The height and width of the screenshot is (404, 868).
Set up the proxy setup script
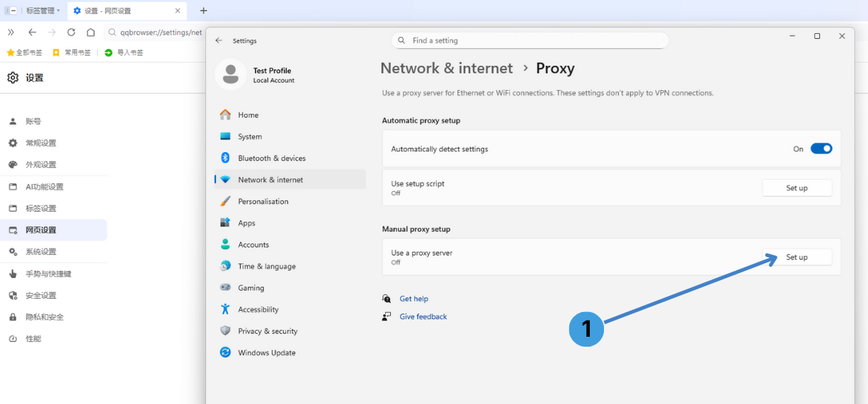pyautogui.click(x=796, y=187)
